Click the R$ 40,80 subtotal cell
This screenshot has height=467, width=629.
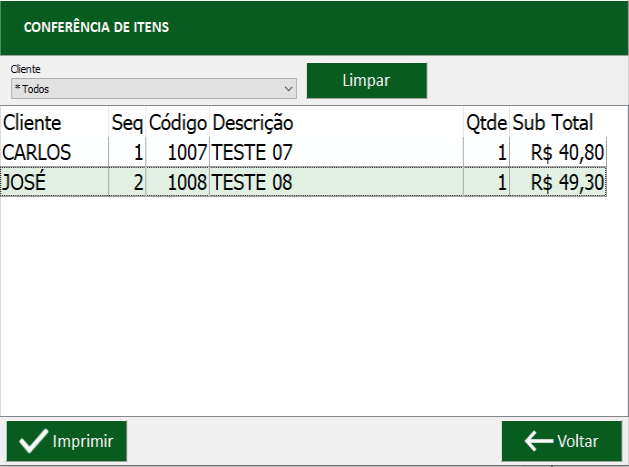pos(558,152)
